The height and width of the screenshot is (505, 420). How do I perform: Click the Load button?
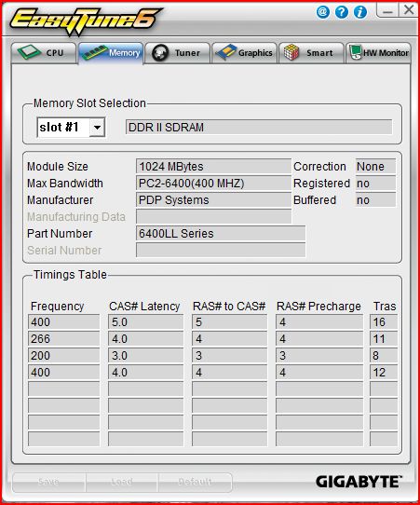pyautogui.click(x=122, y=482)
